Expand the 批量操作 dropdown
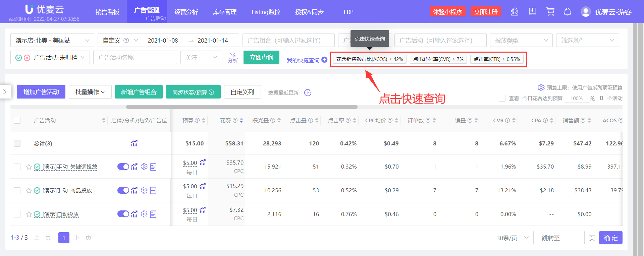644x256 pixels. point(90,92)
